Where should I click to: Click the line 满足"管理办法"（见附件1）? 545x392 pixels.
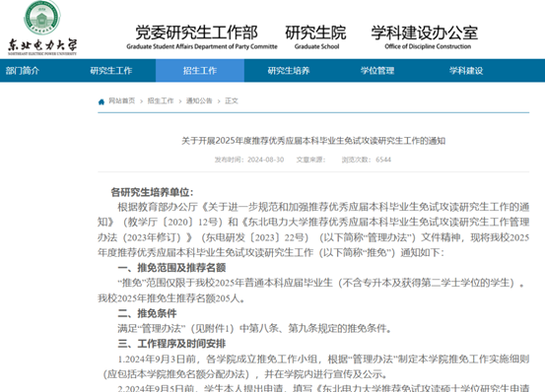point(255,328)
